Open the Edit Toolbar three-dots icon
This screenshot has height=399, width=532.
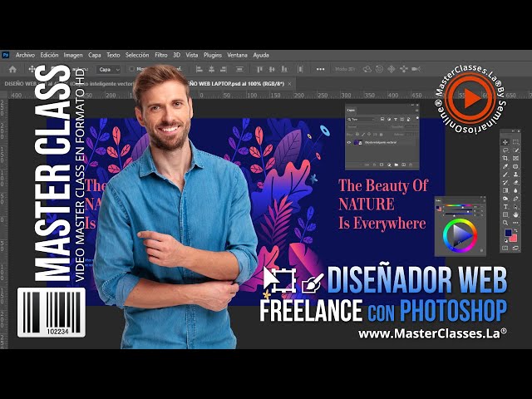(x=515, y=223)
